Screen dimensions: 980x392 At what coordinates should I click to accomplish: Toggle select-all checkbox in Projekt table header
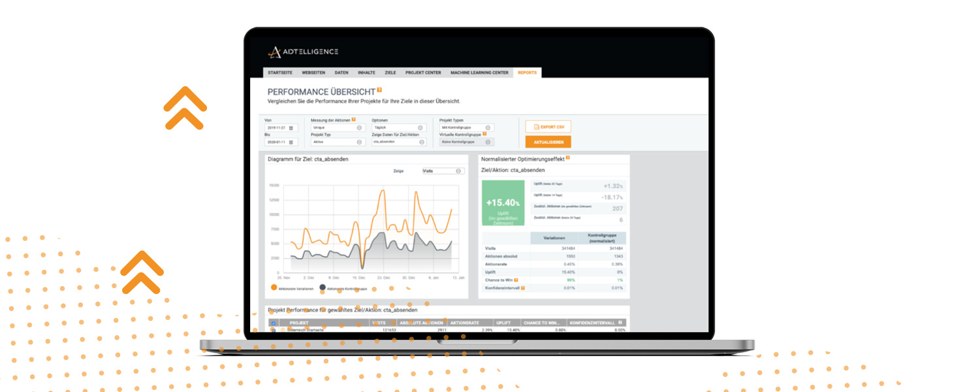[273, 323]
